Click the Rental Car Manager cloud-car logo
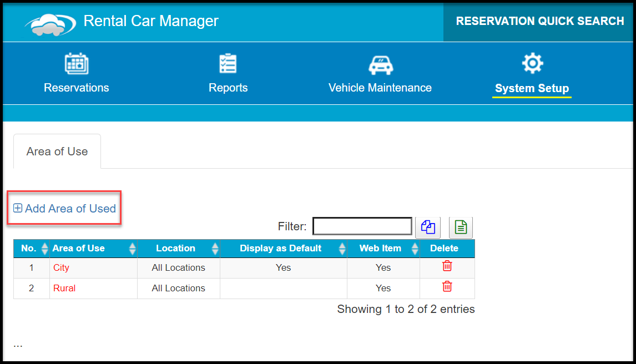 tap(51, 24)
